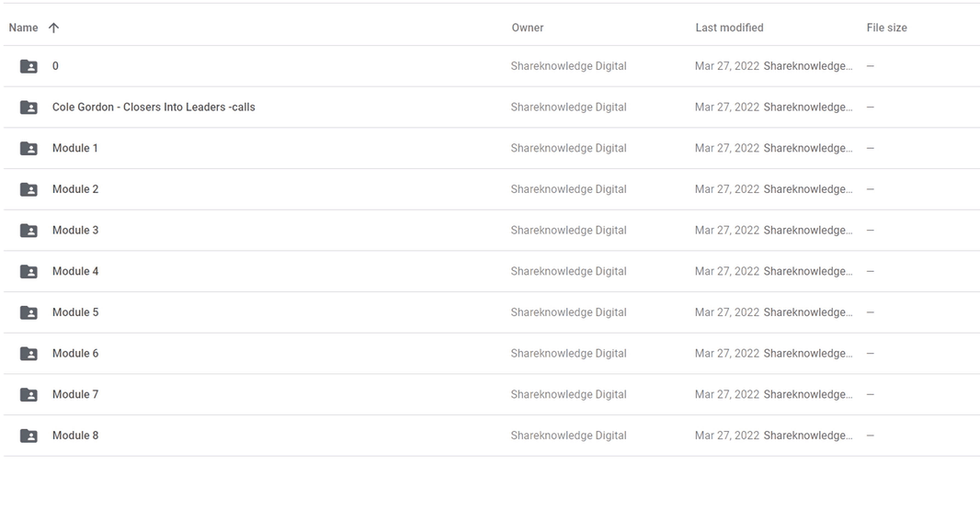Click the File size column header
980x509 pixels.
(886, 28)
